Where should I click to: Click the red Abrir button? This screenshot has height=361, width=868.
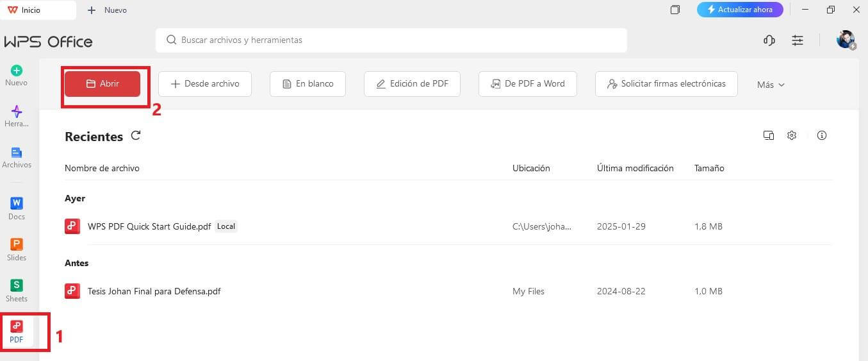coord(102,83)
